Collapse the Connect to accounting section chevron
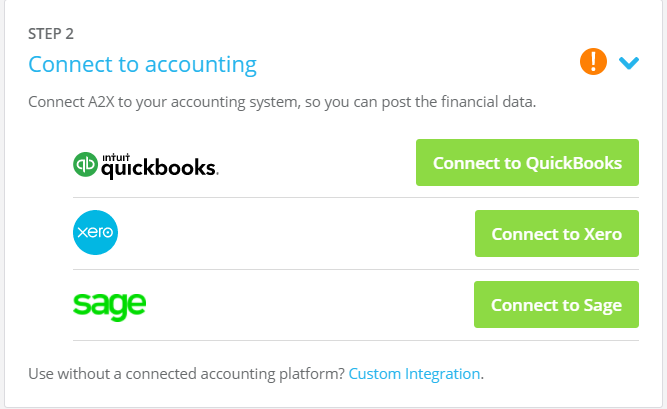667x409 pixels. point(629,64)
